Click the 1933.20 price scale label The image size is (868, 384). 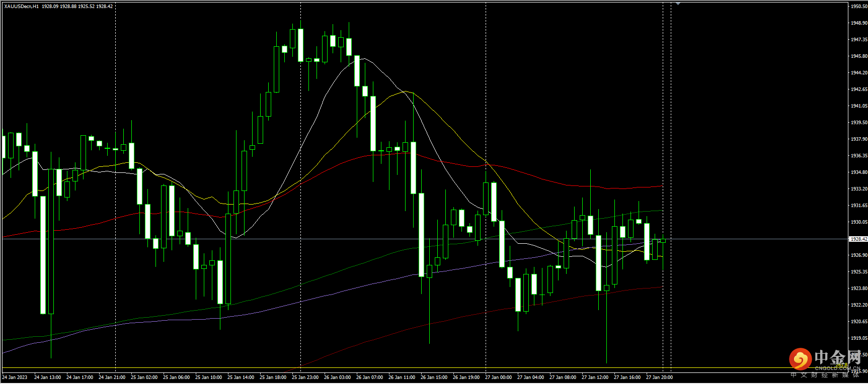pos(859,189)
